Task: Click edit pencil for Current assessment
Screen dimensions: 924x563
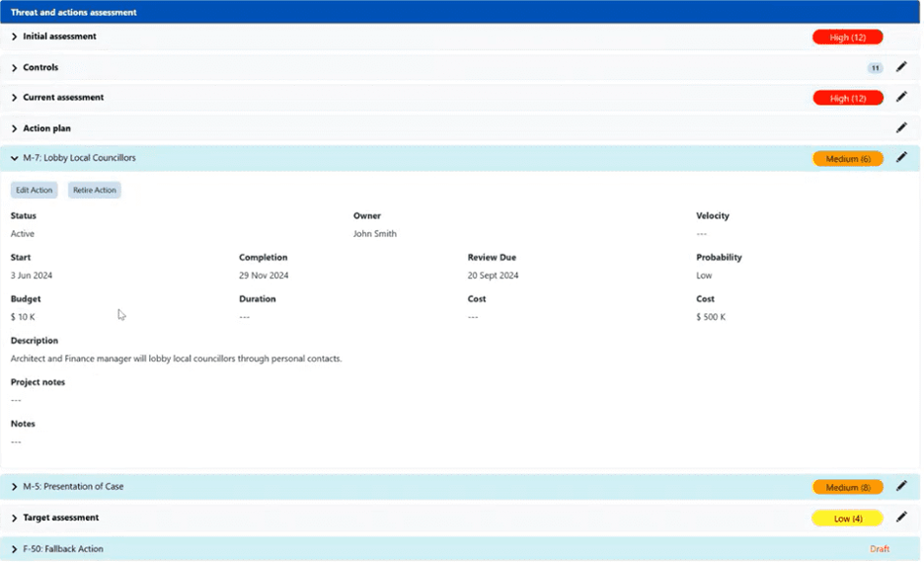Action: (x=900, y=98)
